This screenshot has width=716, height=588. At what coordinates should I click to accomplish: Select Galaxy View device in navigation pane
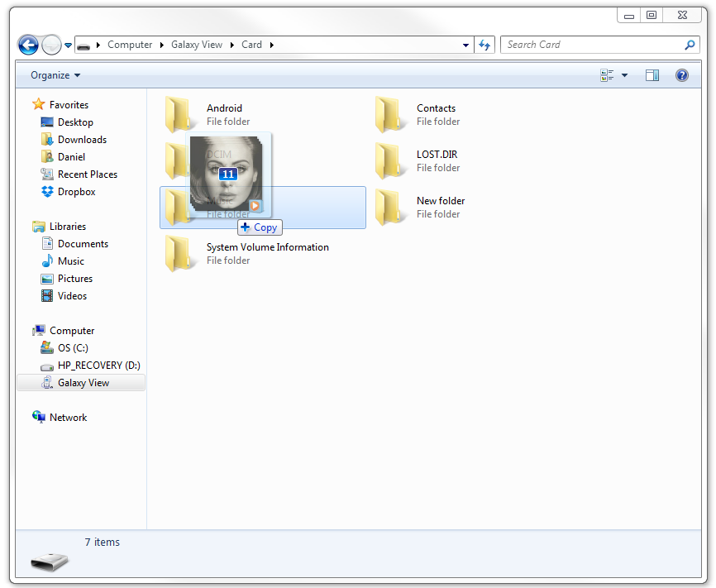[81, 383]
